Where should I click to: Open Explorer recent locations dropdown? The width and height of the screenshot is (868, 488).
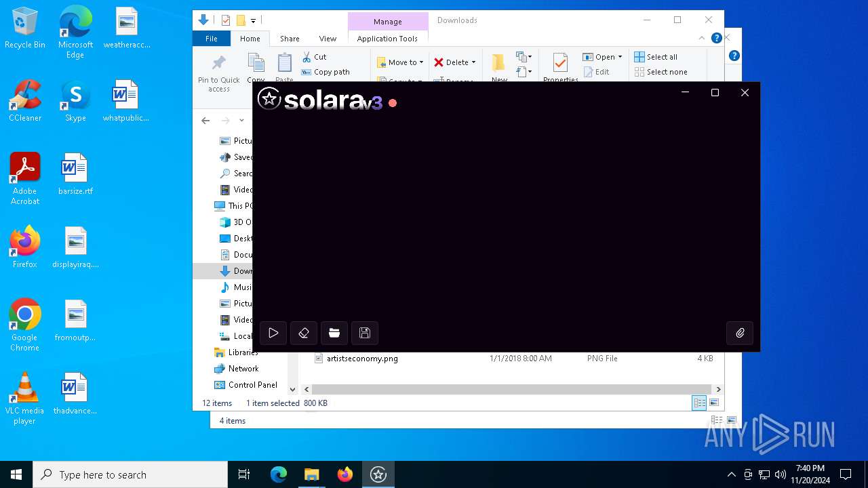241,120
